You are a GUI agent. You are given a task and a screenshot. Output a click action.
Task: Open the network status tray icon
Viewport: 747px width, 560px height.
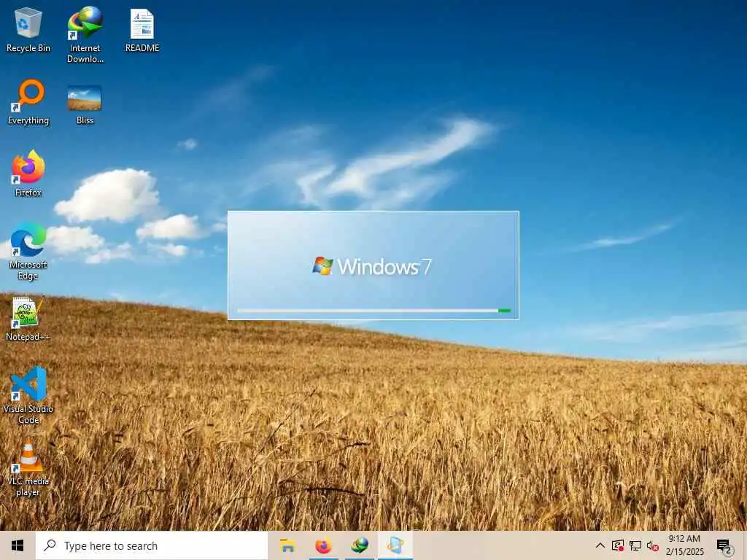coord(635,545)
